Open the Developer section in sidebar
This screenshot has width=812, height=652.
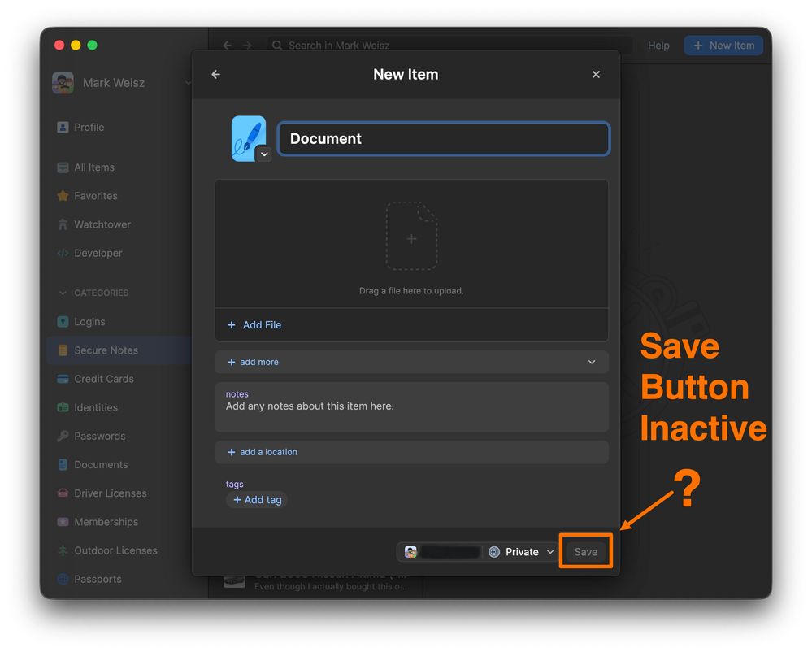98,253
